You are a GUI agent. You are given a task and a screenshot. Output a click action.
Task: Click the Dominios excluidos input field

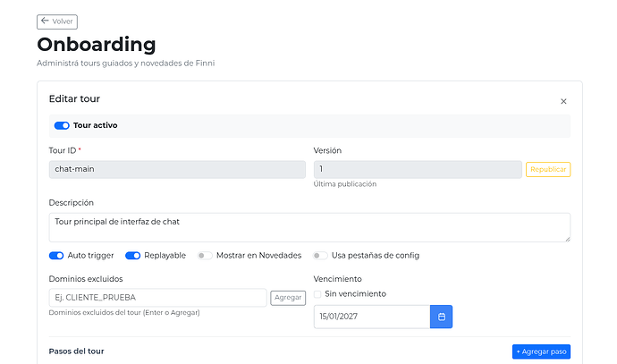coord(157,298)
